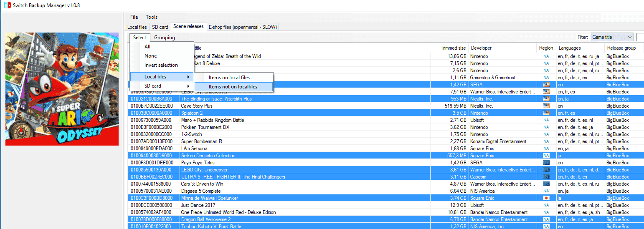Click the filter text input field
This screenshot has width=644, height=229.
point(640,37)
